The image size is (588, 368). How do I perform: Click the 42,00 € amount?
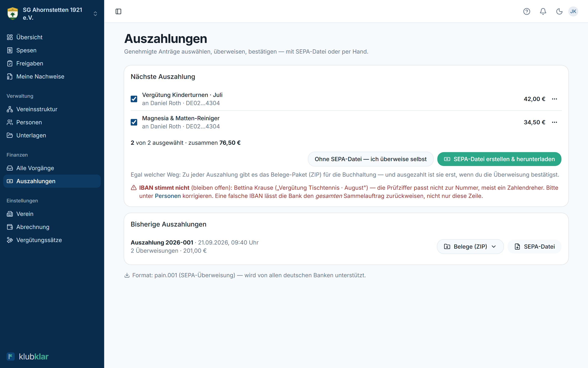pyautogui.click(x=534, y=99)
